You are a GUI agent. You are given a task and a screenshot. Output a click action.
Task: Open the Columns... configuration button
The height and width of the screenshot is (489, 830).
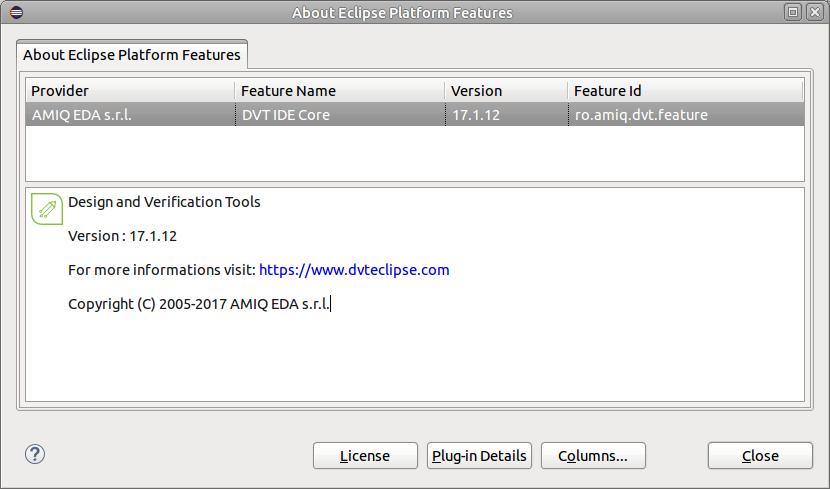tap(593, 456)
